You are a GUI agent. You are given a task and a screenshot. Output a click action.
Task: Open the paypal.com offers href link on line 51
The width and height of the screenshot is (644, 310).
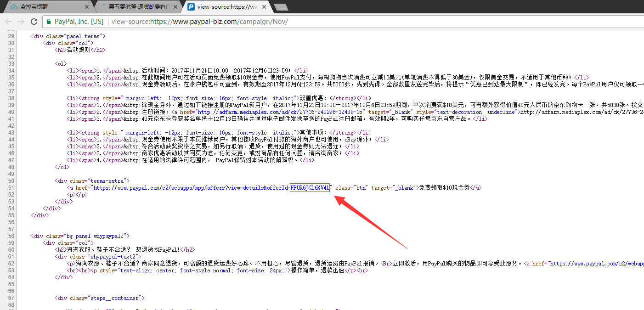[x=211, y=187]
